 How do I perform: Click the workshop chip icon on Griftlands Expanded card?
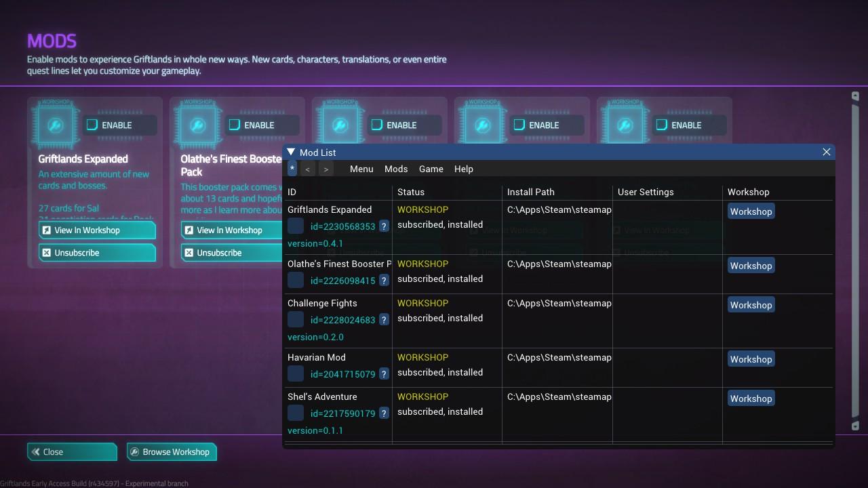coord(56,125)
